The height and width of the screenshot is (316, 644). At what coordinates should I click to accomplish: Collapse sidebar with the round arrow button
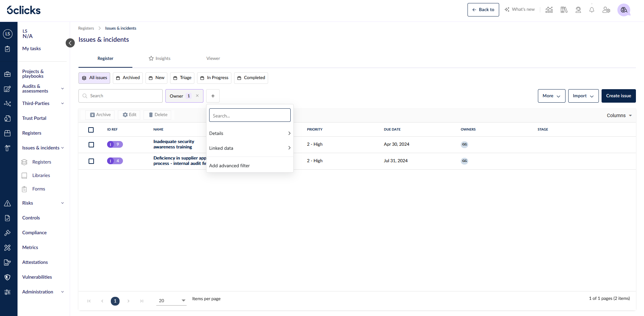pyautogui.click(x=70, y=43)
